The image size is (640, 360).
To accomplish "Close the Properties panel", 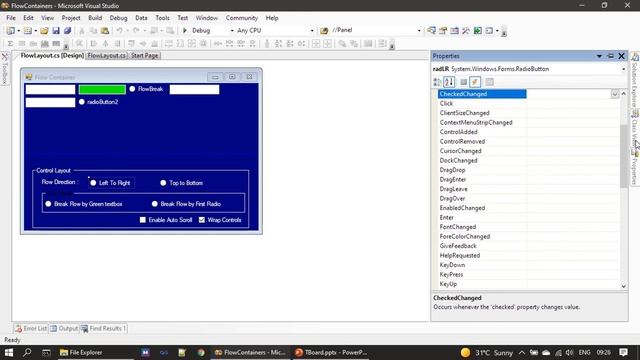I will pos(621,56).
